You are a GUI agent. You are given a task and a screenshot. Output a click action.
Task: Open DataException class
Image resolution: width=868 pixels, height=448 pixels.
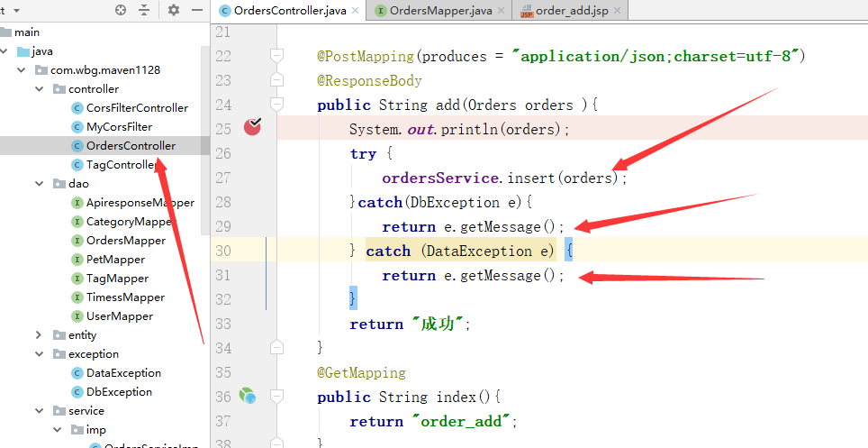pos(123,373)
